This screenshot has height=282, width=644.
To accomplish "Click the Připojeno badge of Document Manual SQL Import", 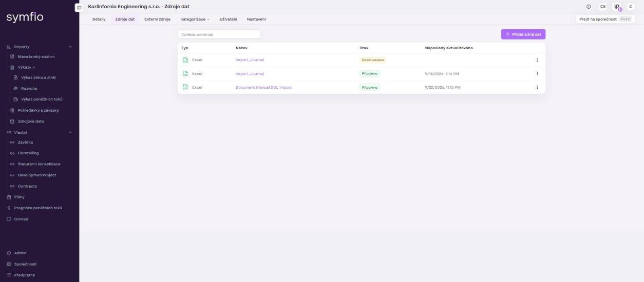I will (x=370, y=87).
